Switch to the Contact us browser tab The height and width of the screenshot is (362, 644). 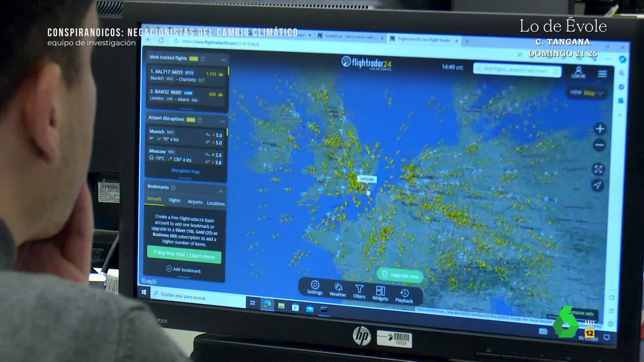tap(350, 36)
